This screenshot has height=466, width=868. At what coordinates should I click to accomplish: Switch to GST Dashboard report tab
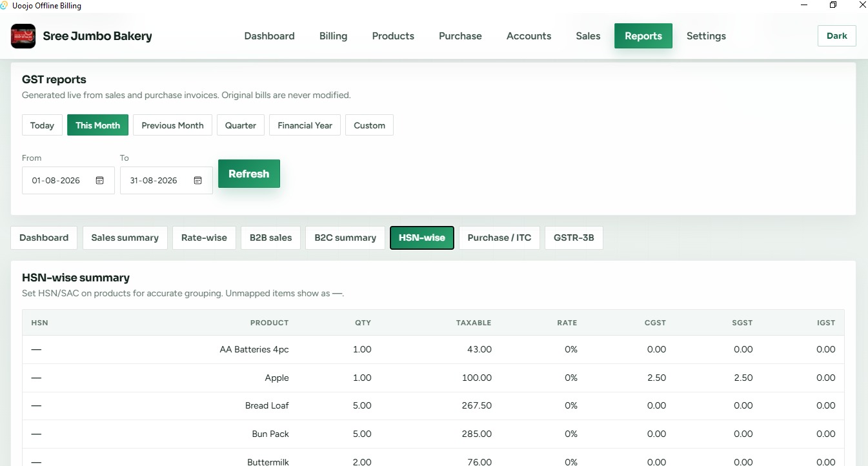click(44, 238)
